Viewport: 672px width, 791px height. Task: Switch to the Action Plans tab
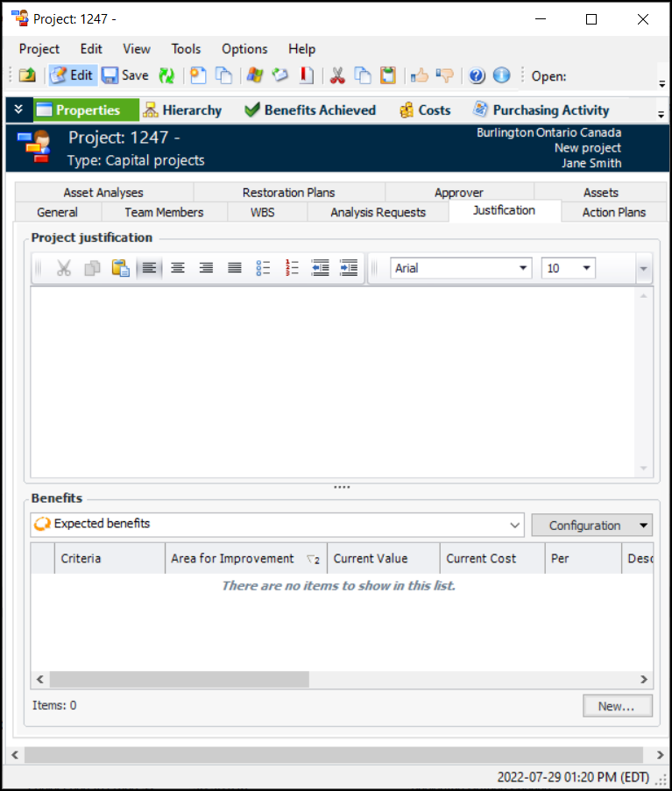614,212
